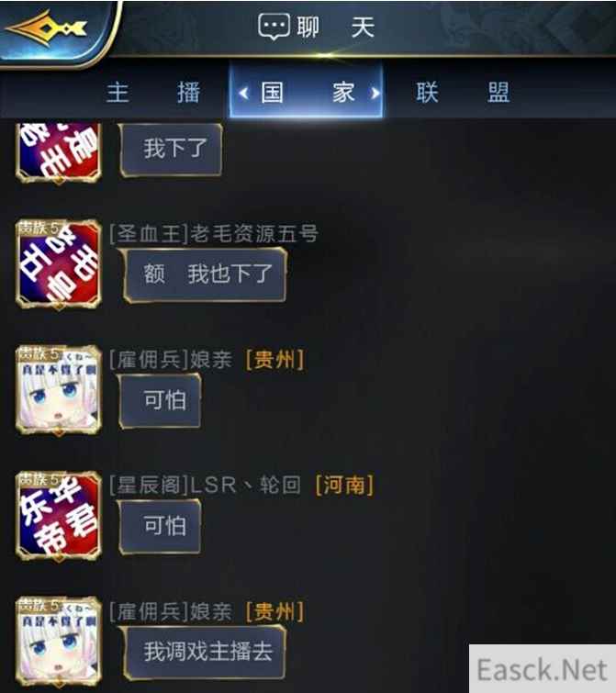This screenshot has height=693, width=616.
Task: Click right arrow beside 国家 tab
Action: [375, 94]
